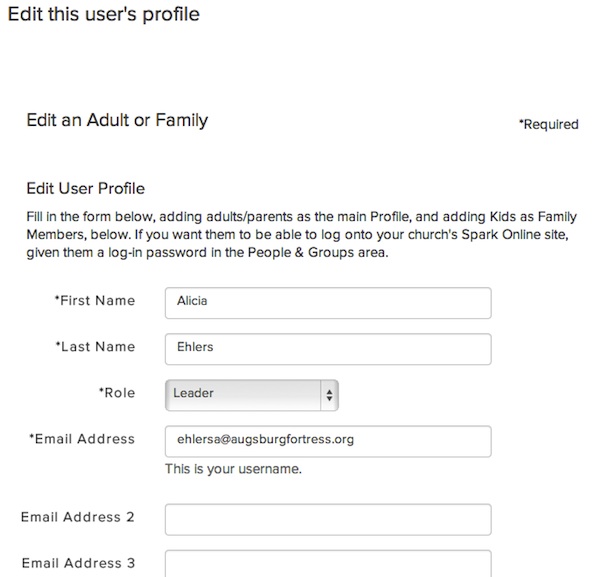Click the "Edit User Profile" subheading
600x577 pixels.
(x=86, y=188)
